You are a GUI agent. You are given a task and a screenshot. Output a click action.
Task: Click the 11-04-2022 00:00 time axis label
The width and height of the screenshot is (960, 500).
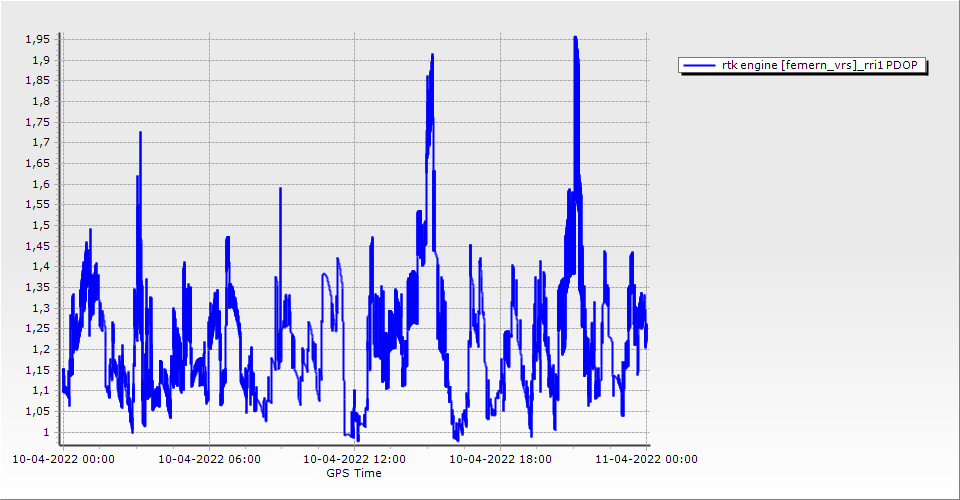point(646,460)
